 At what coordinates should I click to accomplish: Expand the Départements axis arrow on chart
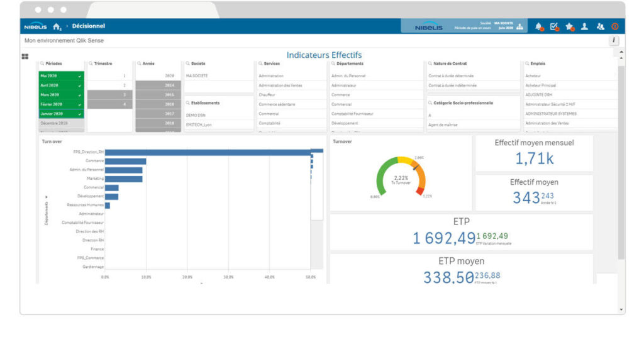45,197
